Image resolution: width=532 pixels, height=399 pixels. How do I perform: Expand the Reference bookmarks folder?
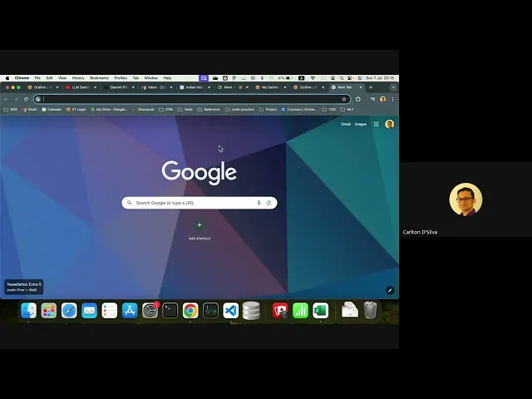(209, 109)
